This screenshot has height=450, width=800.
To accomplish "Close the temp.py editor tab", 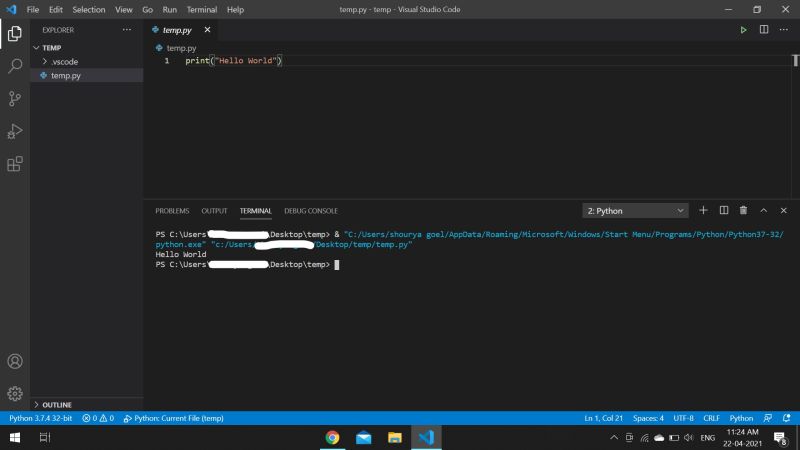I will [207, 30].
